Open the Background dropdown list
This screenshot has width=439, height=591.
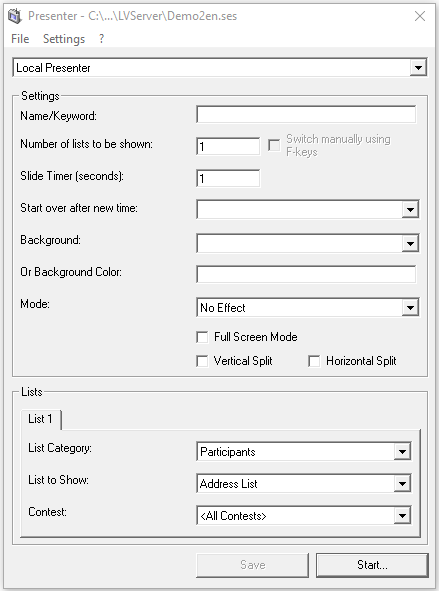(x=307, y=243)
